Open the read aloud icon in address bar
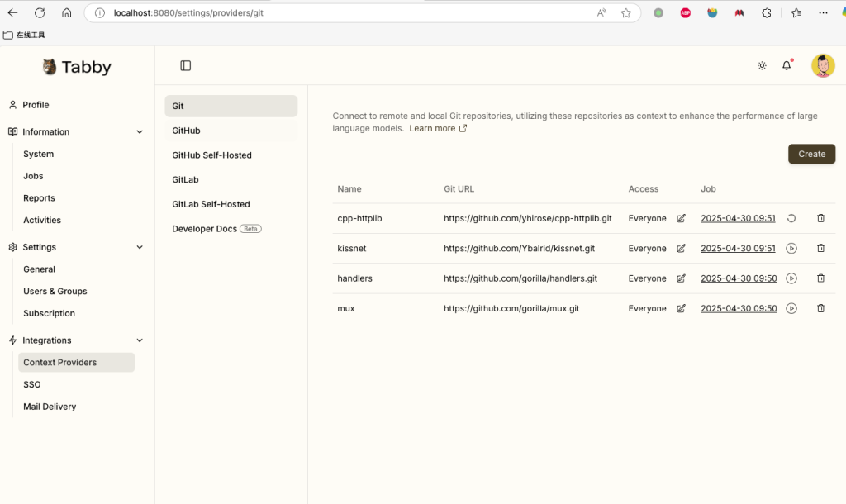The height and width of the screenshot is (504, 846). click(601, 13)
